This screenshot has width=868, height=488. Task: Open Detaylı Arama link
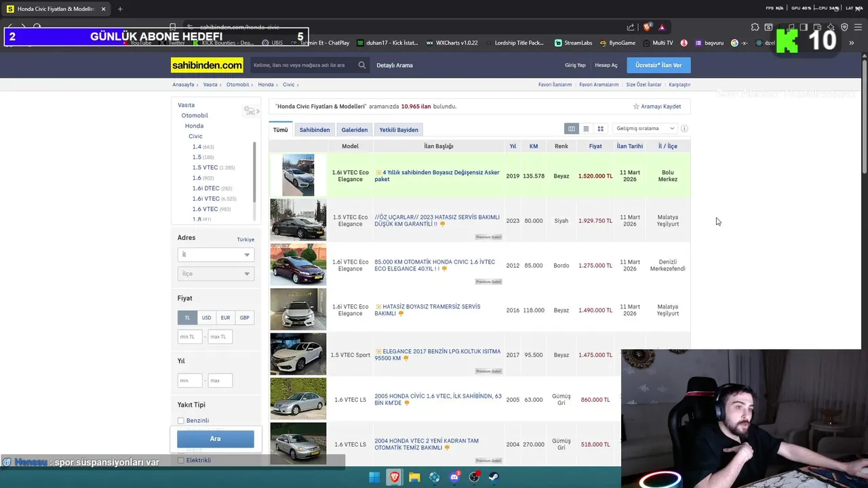[x=395, y=65]
